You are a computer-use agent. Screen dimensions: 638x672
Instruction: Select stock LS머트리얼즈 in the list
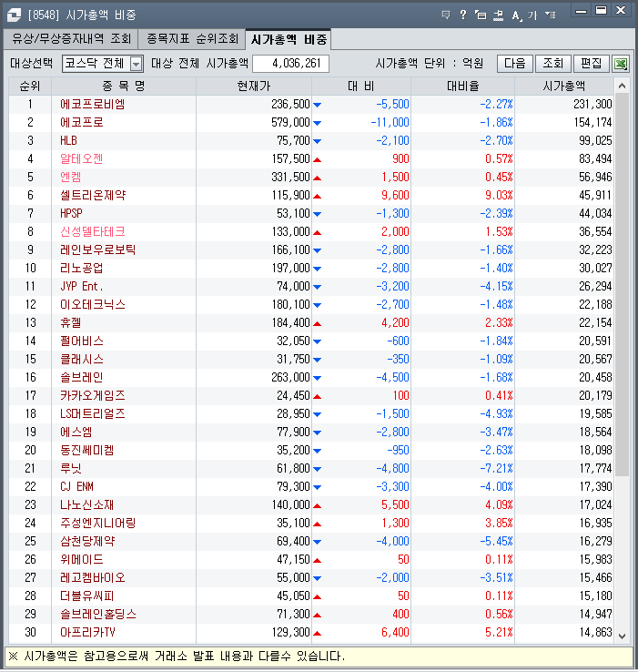point(93,414)
